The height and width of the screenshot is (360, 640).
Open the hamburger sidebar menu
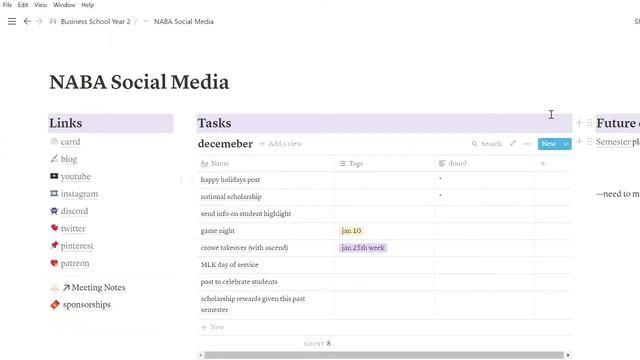(12, 21)
